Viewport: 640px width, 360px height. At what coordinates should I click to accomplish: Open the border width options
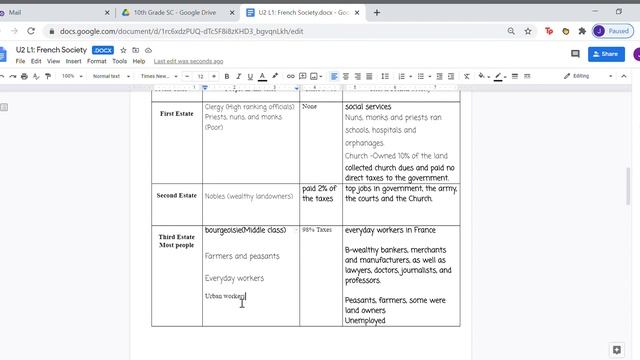pyautogui.click(x=515, y=76)
